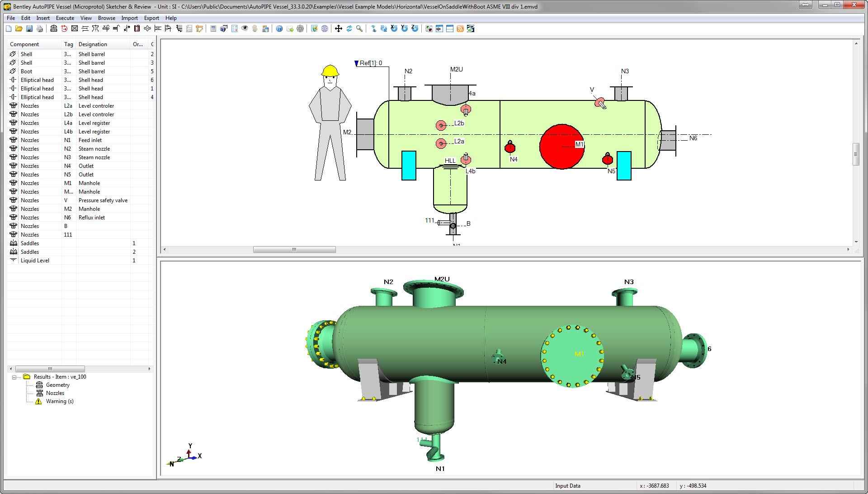
Task: Click the crossed-box toolbar icon
Action: coord(75,28)
